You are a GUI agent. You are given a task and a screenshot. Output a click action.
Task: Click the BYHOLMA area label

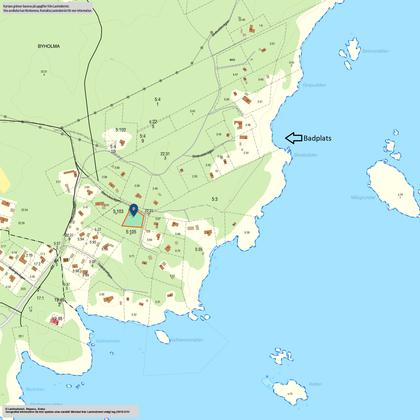pyautogui.click(x=49, y=46)
